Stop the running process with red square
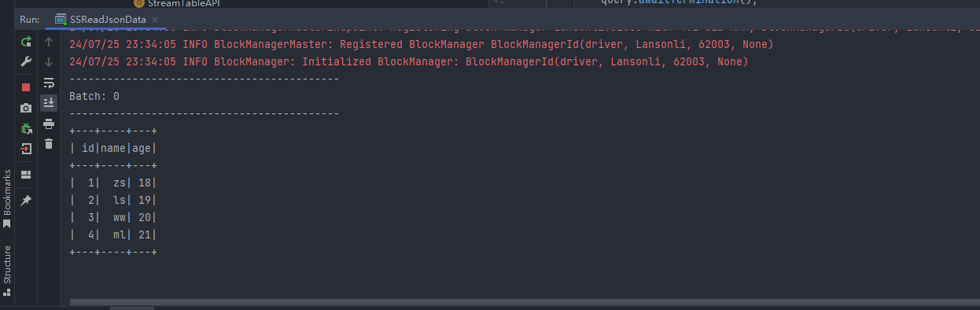The width and height of the screenshot is (980, 310). point(26,87)
